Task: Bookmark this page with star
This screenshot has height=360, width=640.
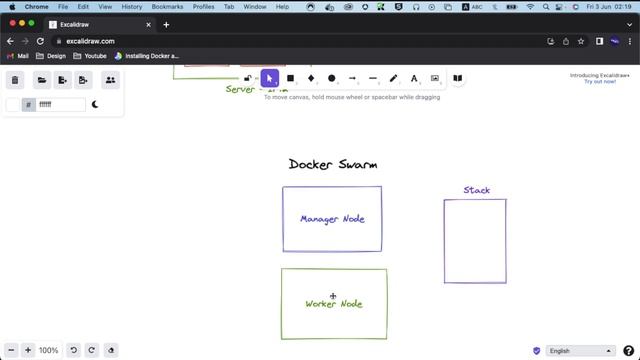Action: (x=581, y=41)
